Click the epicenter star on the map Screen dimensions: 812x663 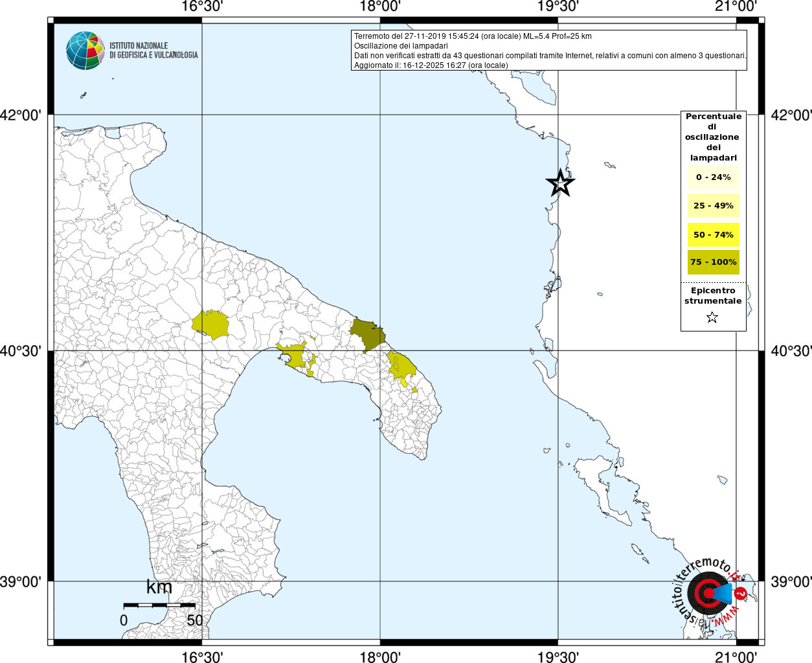click(x=561, y=183)
